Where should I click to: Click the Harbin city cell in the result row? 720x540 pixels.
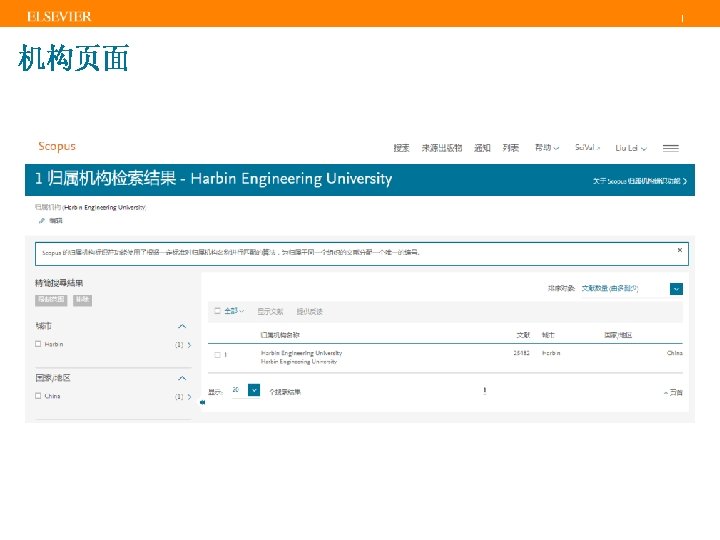point(551,353)
